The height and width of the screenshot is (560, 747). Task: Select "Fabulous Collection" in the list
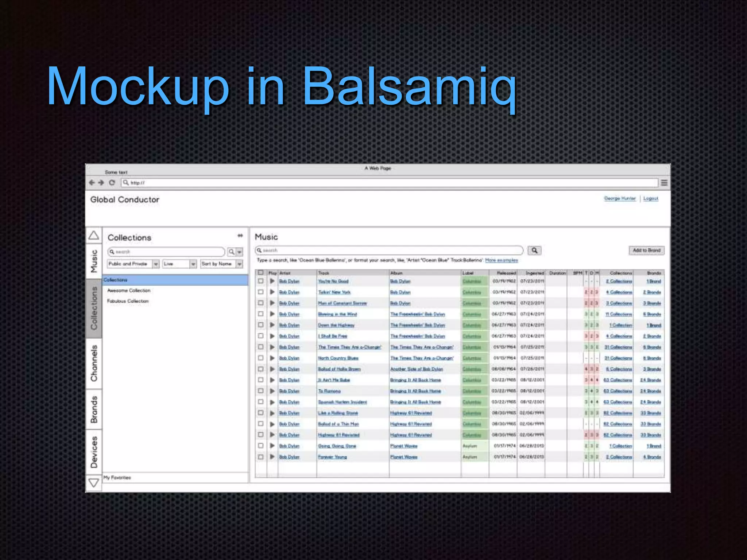click(128, 301)
